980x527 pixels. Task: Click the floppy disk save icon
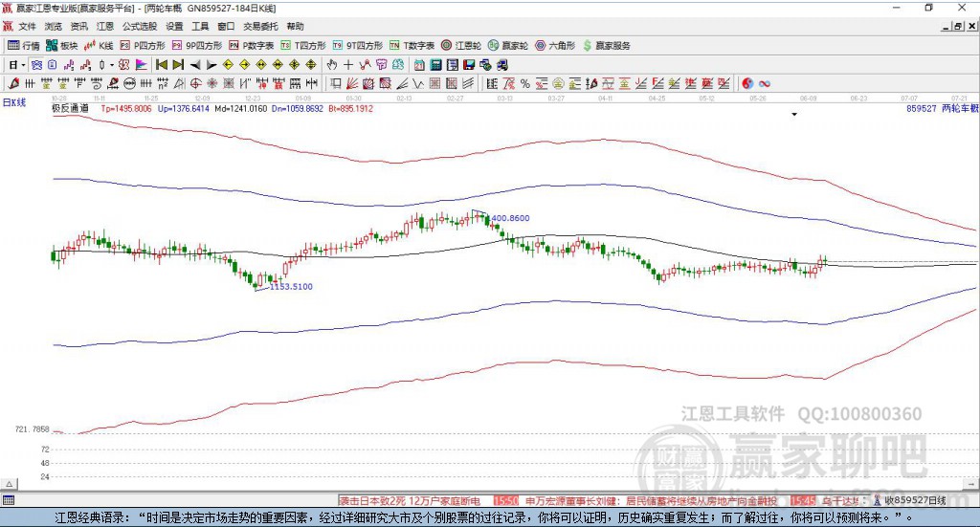point(469,65)
